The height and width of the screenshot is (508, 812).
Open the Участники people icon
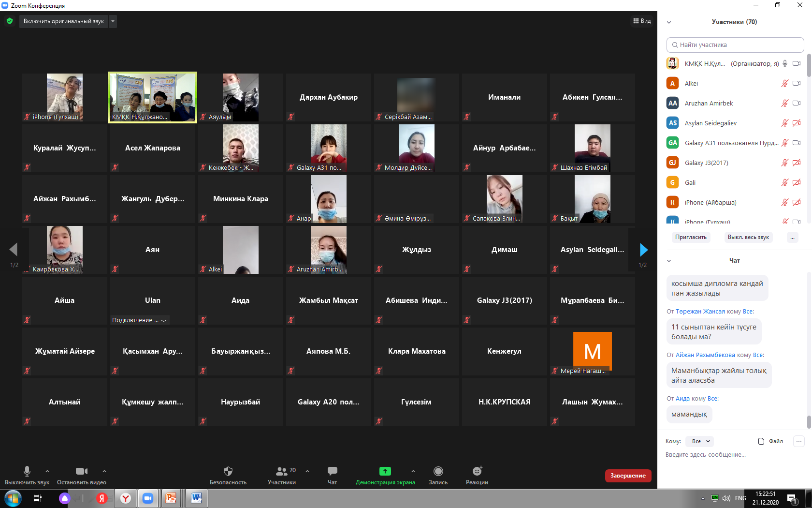coord(281,471)
